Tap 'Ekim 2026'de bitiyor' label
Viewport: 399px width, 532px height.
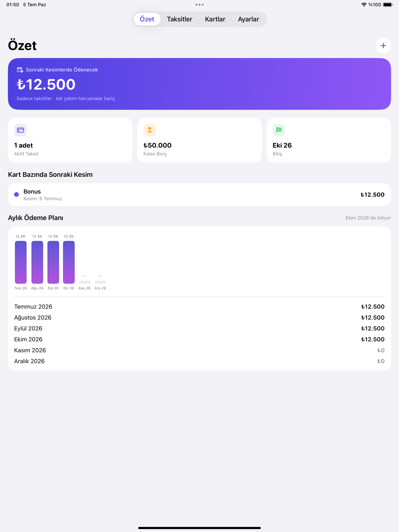[x=368, y=218]
